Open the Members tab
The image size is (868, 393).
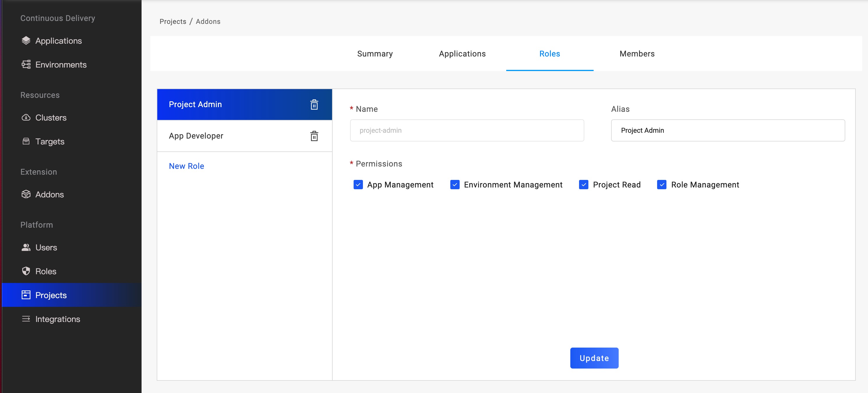coord(636,54)
